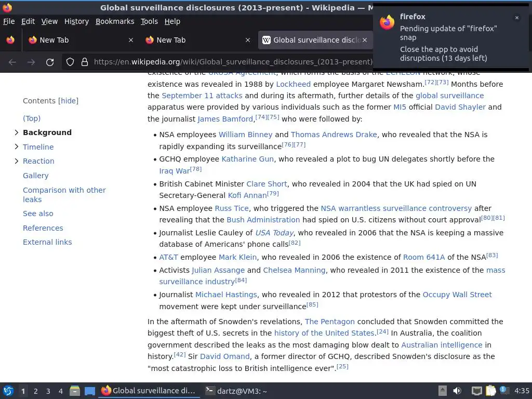
Task: Click the back navigation arrow
Action: tap(12, 62)
